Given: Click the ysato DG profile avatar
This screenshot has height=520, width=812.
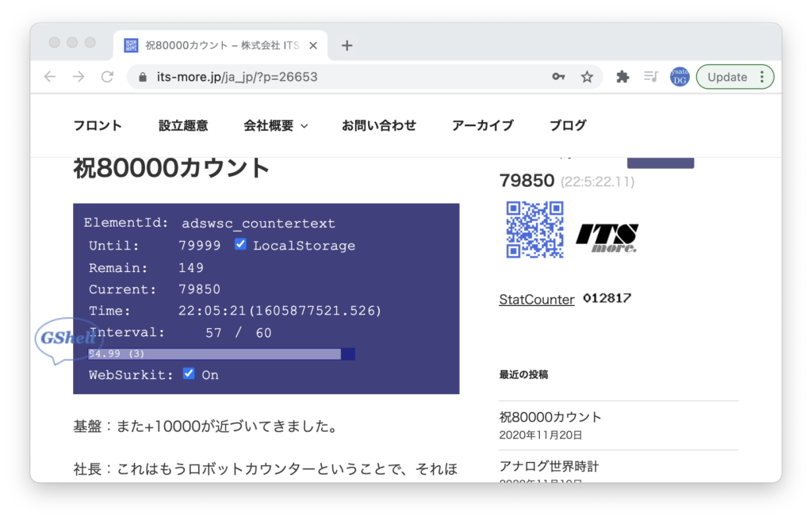Looking at the screenshot, I should point(680,77).
